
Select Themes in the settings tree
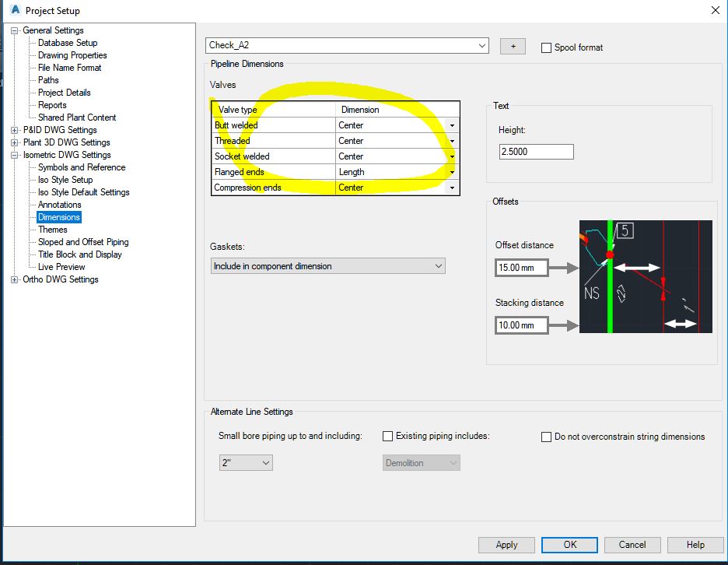(52, 229)
